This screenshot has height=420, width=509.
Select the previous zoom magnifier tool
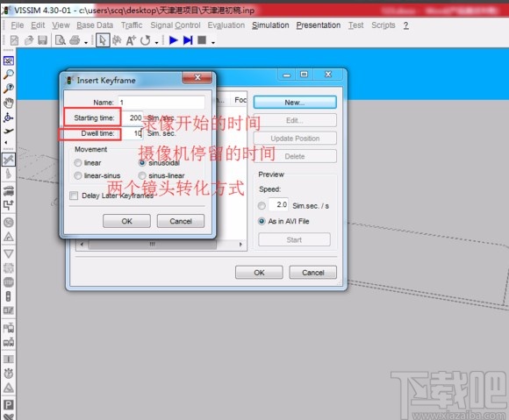9,89
